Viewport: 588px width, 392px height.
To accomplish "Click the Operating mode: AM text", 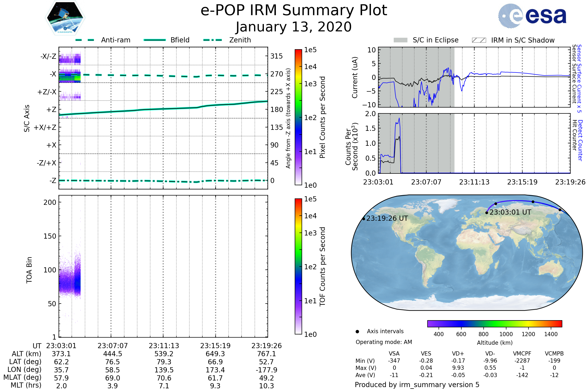I will pos(384,342).
